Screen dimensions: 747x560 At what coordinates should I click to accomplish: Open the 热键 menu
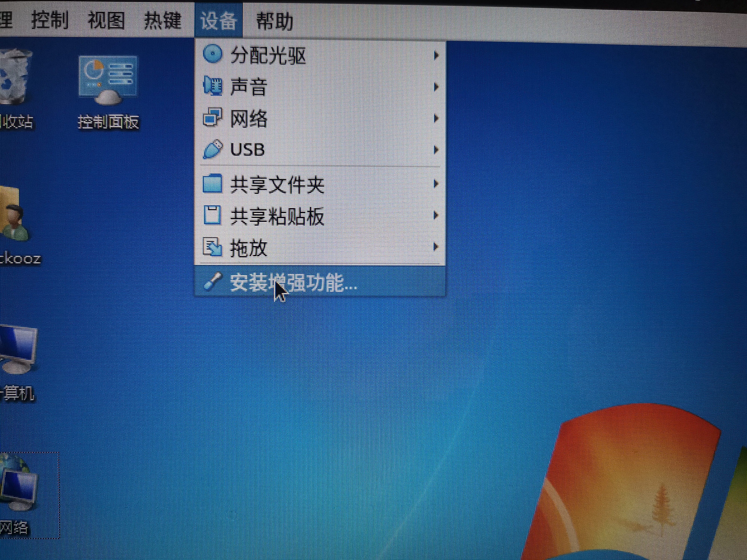click(162, 20)
